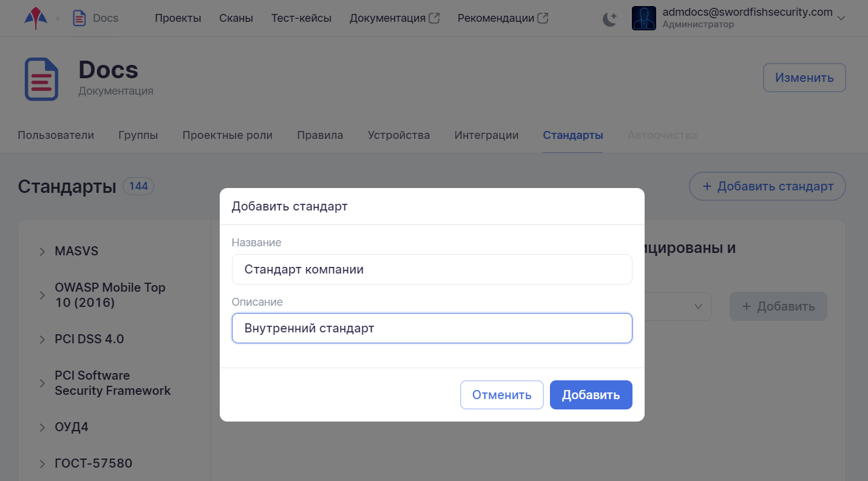The height and width of the screenshot is (481, 868).
Task: Open Документация external link
Action: coord(394,18)
